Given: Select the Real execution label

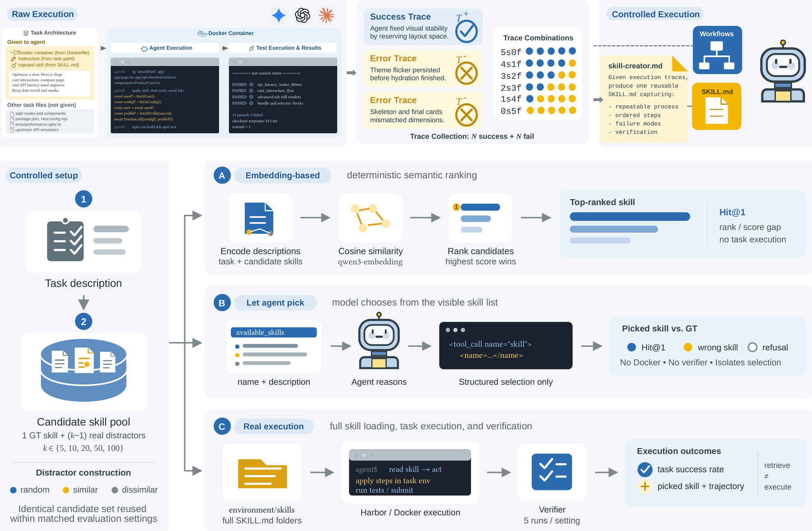Looking at the screenshot, I should coord(273,426).
